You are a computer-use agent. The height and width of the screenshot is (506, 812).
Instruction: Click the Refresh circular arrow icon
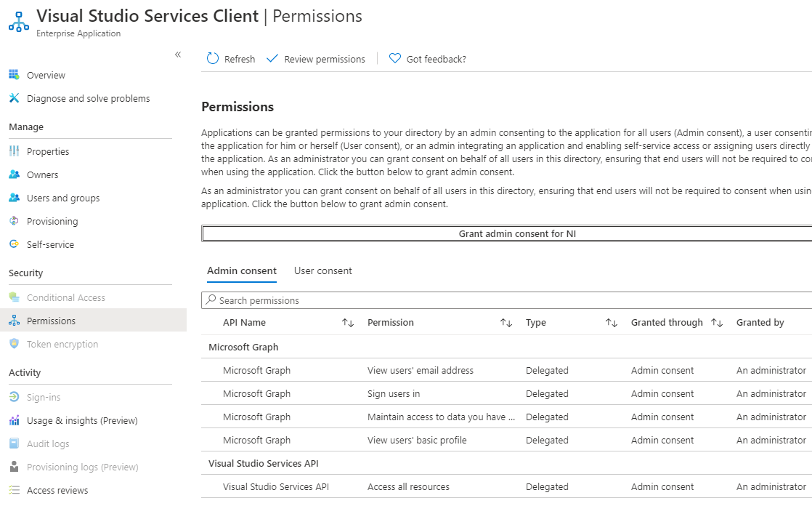[x=212, y=59]
